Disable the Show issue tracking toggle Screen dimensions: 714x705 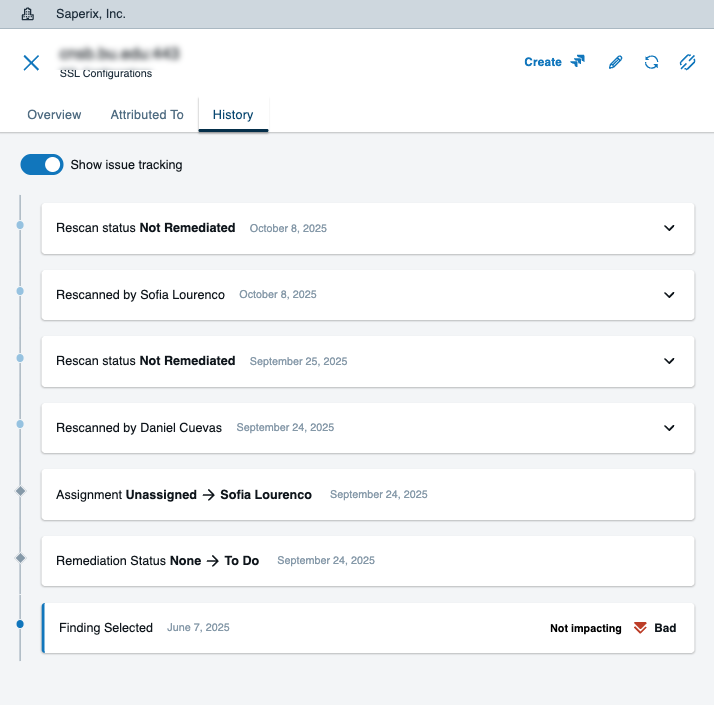pos(42,164)
